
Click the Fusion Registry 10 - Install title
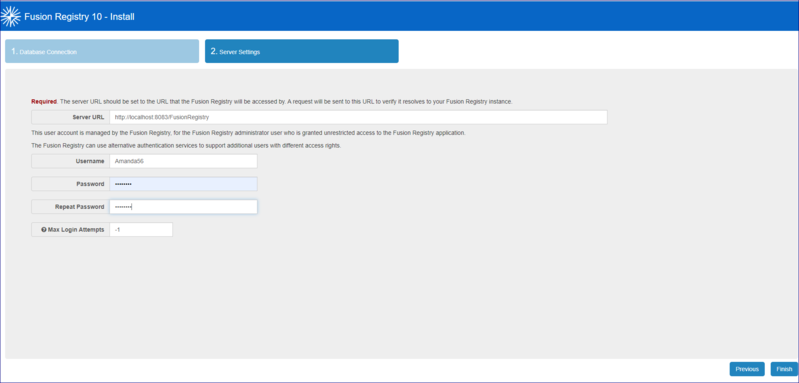(79, 17)
